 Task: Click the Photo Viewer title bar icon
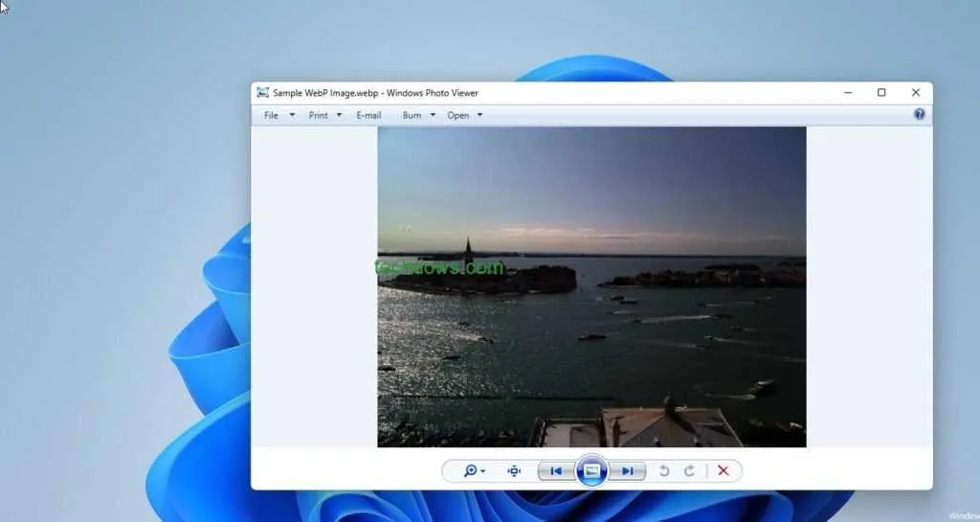point(262,93)
